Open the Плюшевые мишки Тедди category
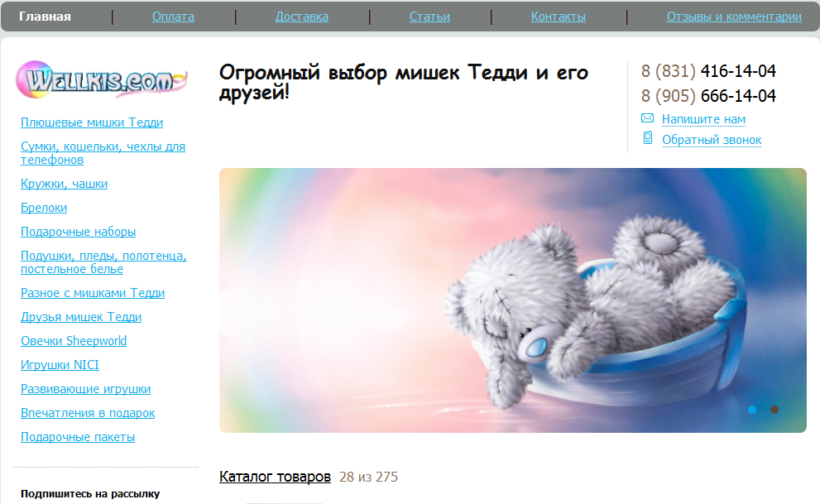820x504 pixels. click(92, 122)
